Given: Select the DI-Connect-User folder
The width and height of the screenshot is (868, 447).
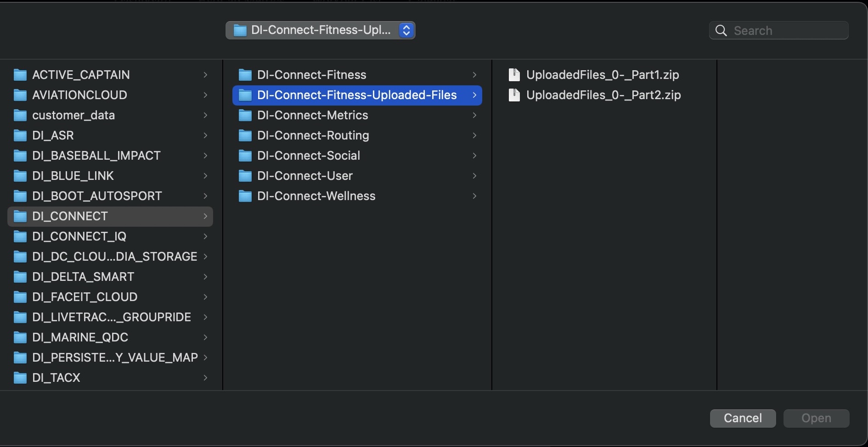Looking at the screenshot, I should [x=304, y=176].
